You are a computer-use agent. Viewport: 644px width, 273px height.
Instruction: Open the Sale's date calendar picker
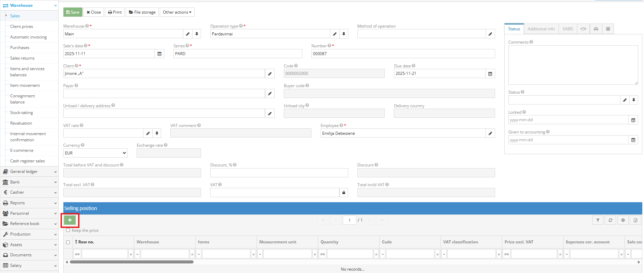pyautogui.click(x=159, y=54)
